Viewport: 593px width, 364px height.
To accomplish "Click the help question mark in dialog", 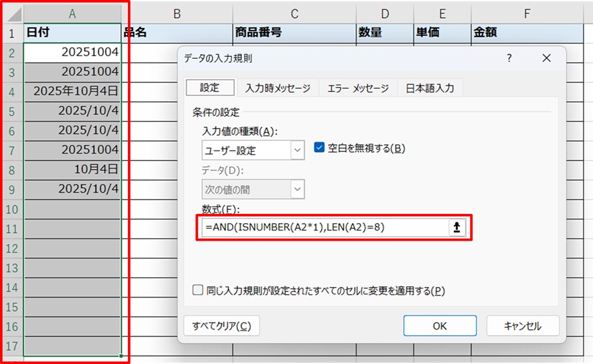I will click(x=509, y=58).
